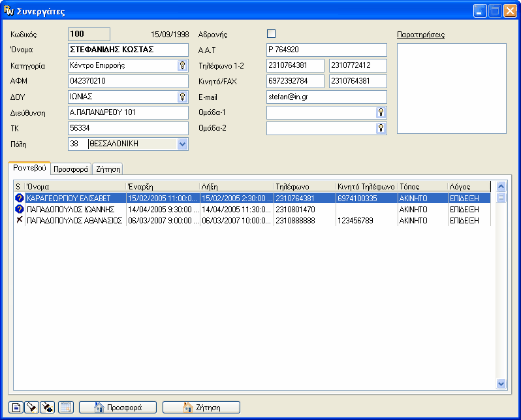Toggle the Αδρανής checkbox

pyautogui.click(x=271, y=34)
